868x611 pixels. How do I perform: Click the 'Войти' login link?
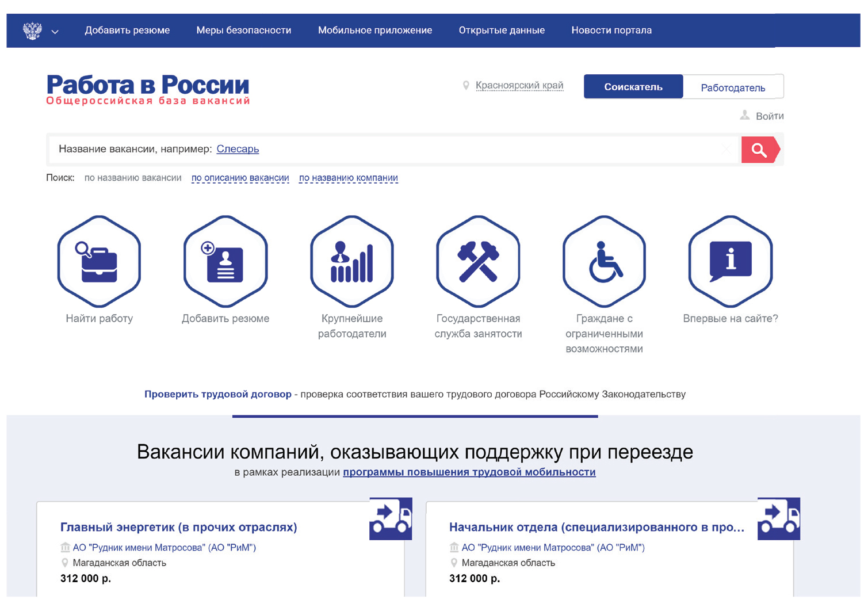770,116
